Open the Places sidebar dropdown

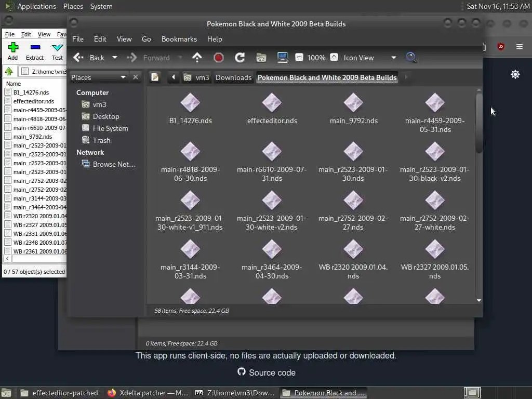click(98, 77)
